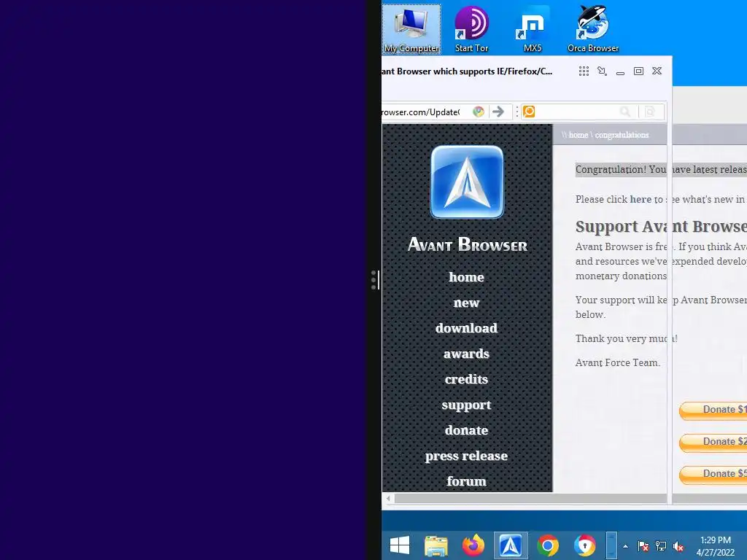Screen dimensions: 747x560
Task: Click the horizontal scrollbar left arrow
Action: [x=388, y=499]
